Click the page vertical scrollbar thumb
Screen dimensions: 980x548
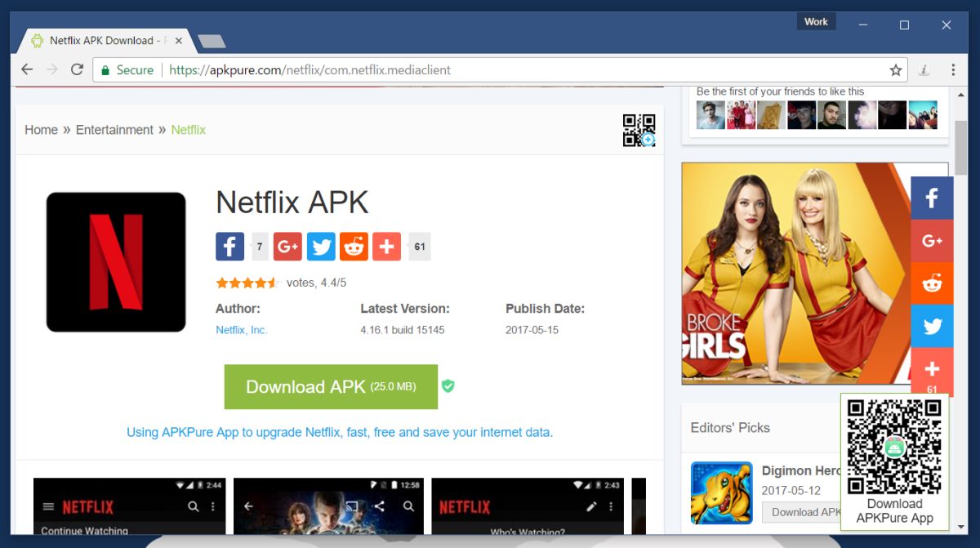961,148
